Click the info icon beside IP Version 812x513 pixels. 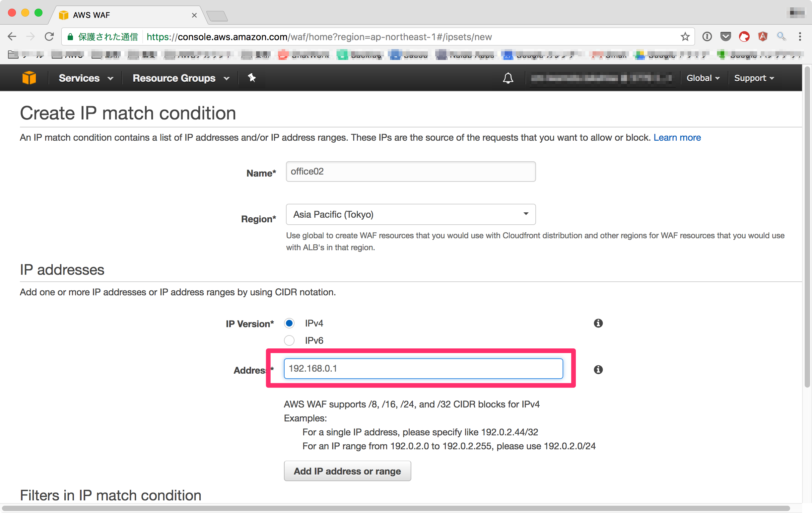598,323
